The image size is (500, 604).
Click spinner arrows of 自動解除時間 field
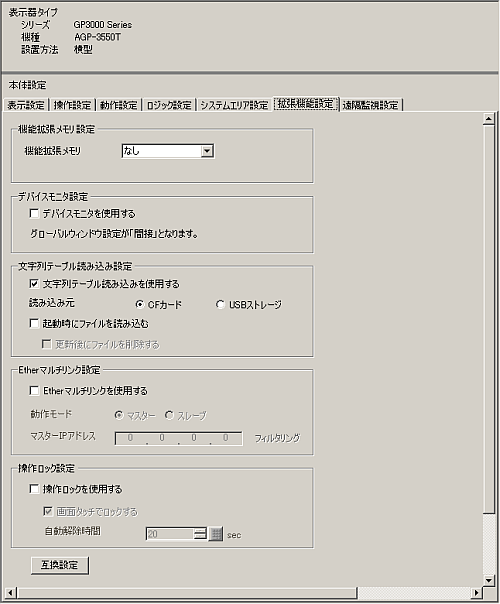200,534
